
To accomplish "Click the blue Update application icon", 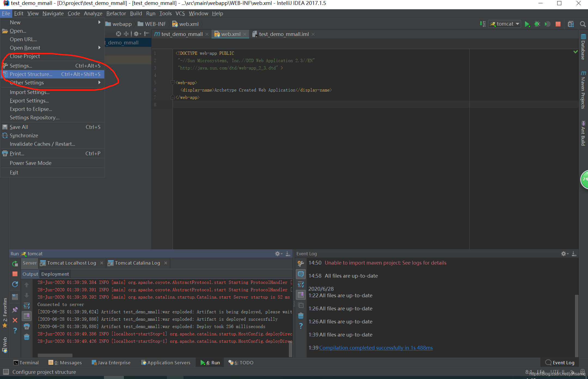I will click(15, 284).
